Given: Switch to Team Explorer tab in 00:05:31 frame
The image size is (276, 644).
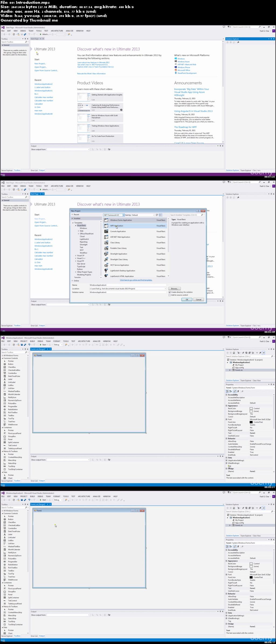Looking at the screenshot, I should (x=246, y=381).
